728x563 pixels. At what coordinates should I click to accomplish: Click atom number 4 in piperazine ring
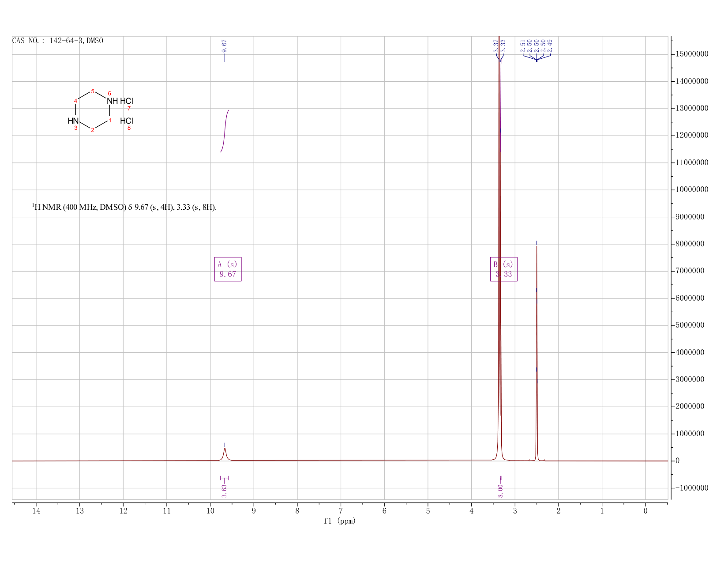coord(76,101)
